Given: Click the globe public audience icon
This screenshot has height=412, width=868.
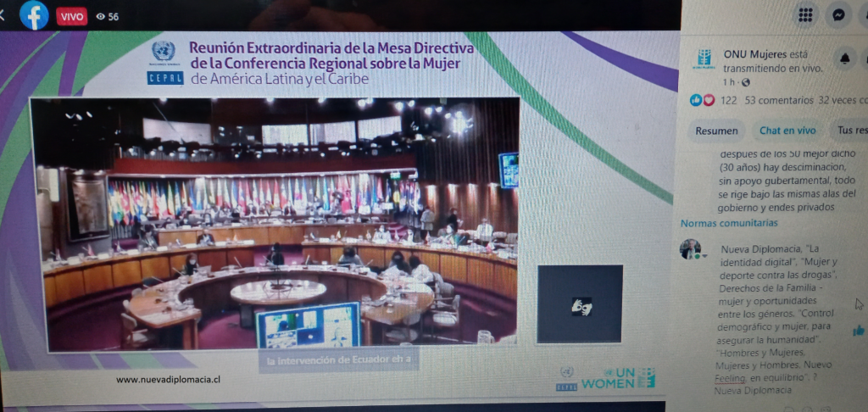Looking at the screenshot, I should coord(746,82).
